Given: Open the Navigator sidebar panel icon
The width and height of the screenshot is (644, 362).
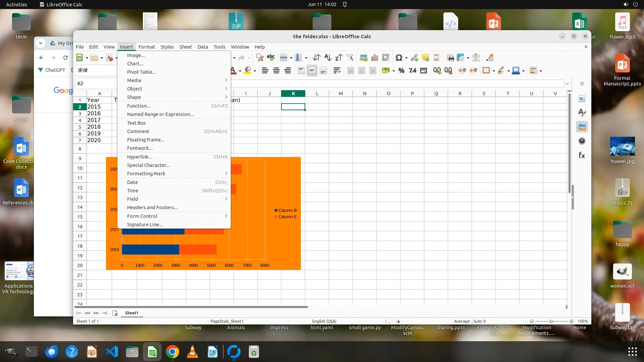Looking at the screenshot, I should click(582, 141).
